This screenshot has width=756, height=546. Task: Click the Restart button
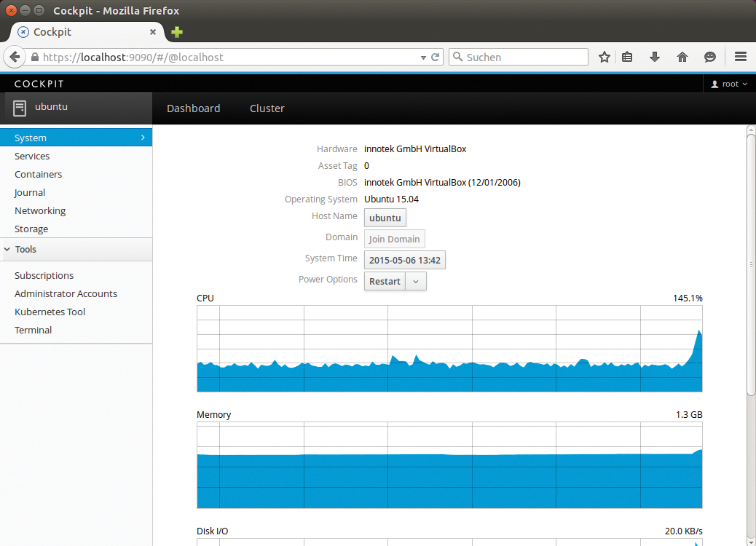pos(385,282)
